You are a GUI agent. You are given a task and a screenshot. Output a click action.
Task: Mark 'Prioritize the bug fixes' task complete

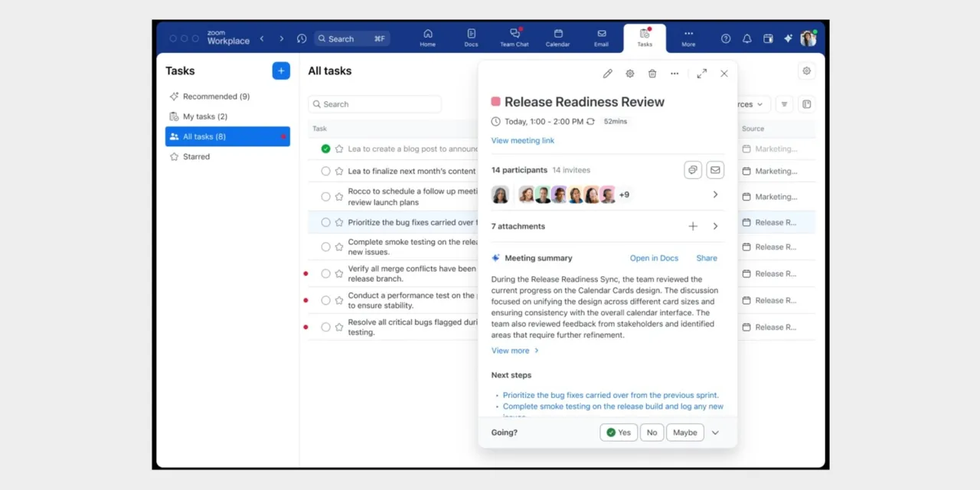[x=325, y=222]
